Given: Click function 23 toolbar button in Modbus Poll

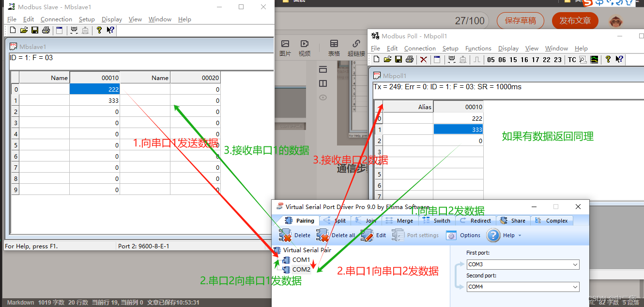Looking at the screenshot, I should [558, 60].
